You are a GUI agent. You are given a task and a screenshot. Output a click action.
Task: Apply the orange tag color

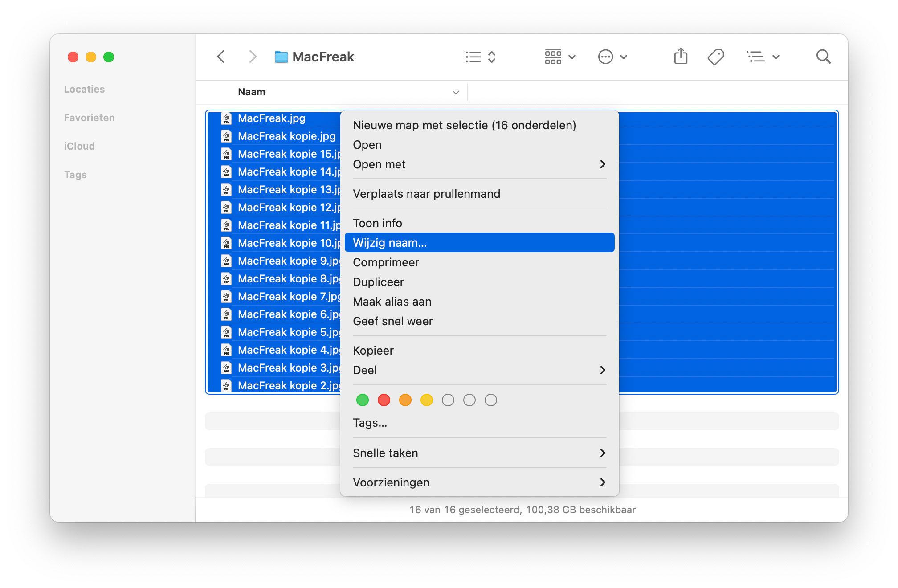click(405, 400)
